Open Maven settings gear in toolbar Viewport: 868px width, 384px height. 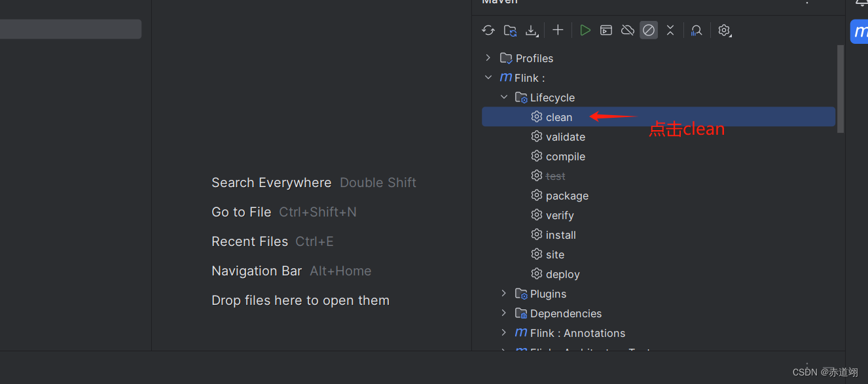pyautogui.click(x=724, y=30)
